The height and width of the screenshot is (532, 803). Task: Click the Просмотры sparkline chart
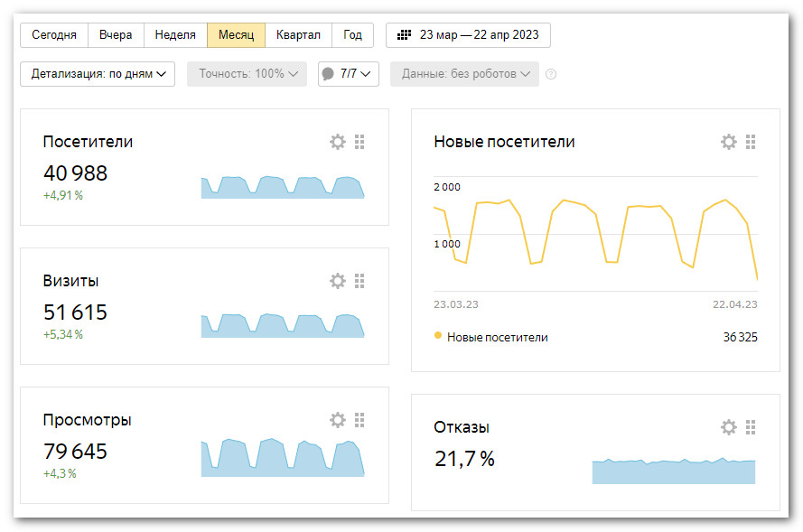282,458
